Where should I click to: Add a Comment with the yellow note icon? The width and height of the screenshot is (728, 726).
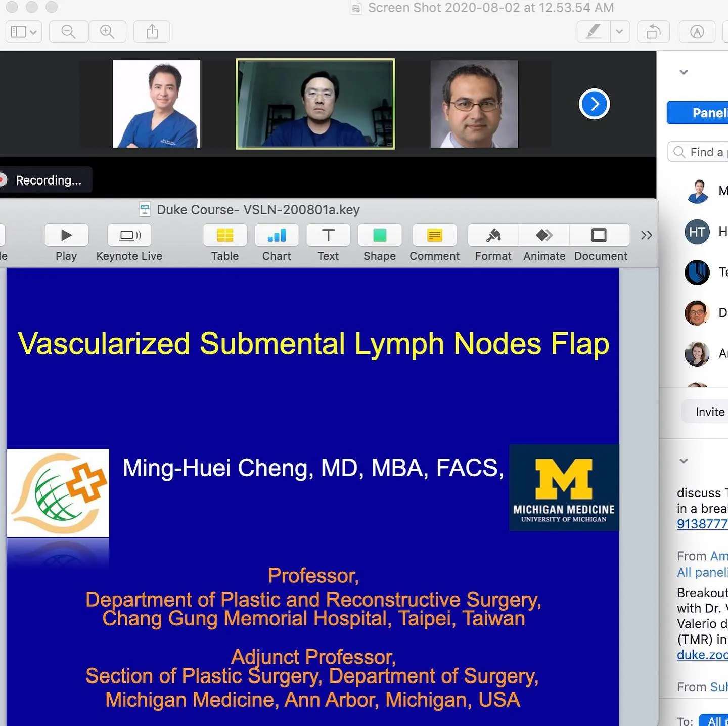pos(434,235)
